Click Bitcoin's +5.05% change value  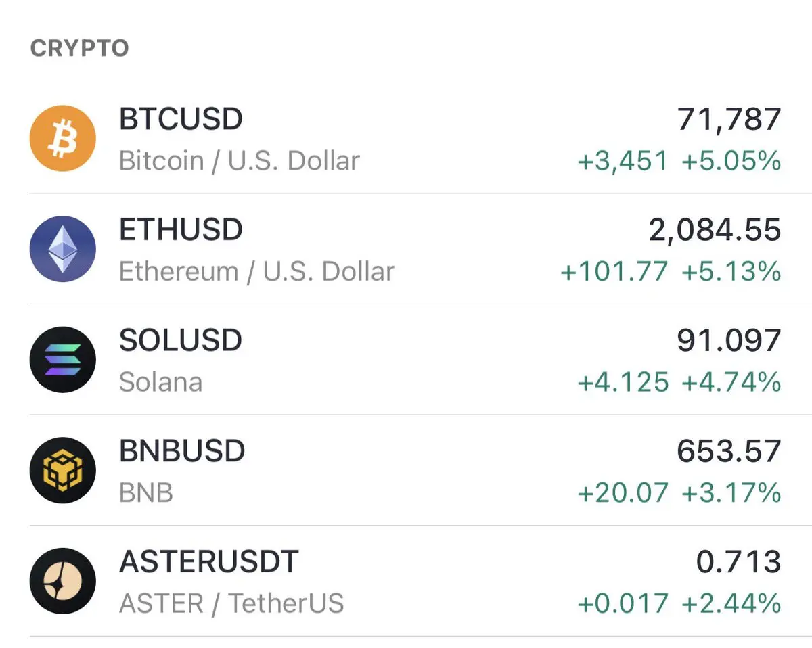731,162
